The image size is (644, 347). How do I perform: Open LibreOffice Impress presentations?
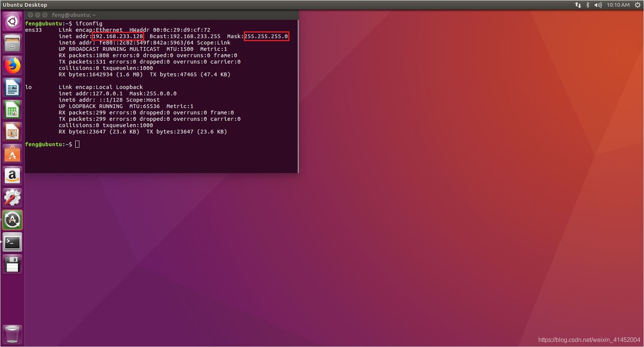[x=12, y=132]
